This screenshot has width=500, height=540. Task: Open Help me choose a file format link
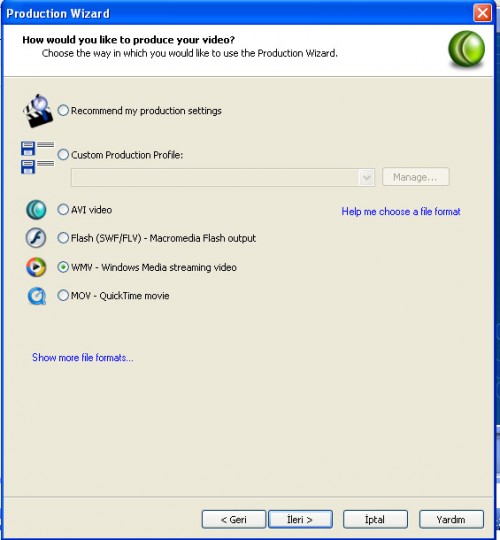click(401, 211)
